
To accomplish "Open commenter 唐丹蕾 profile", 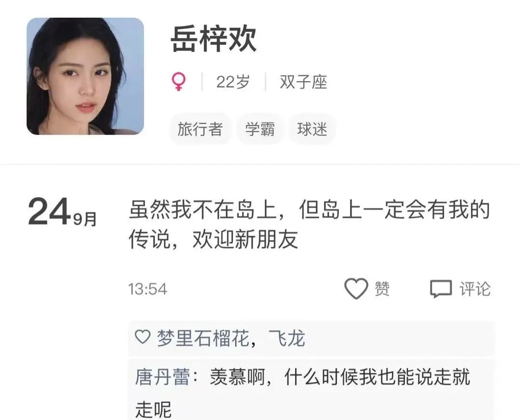I will point(163,377).
